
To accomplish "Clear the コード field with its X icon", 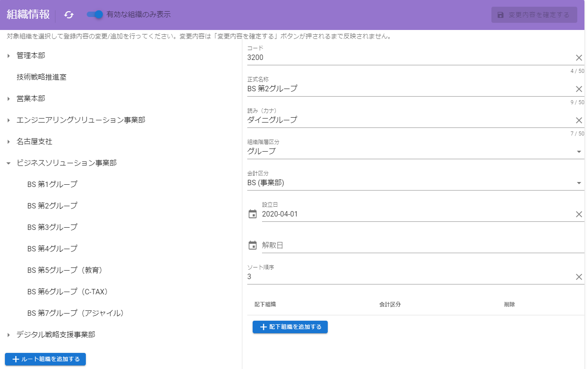I will (x=579, y=57).
